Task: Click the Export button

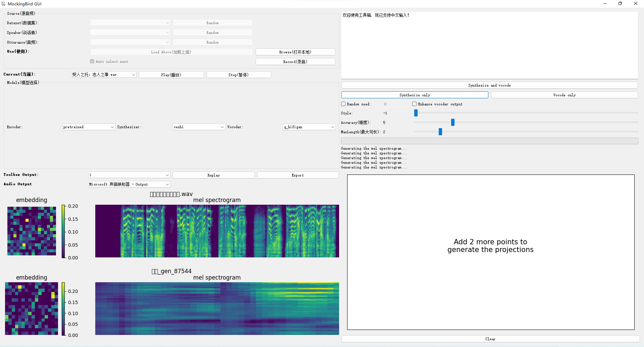Action: (x=298, y=175)
